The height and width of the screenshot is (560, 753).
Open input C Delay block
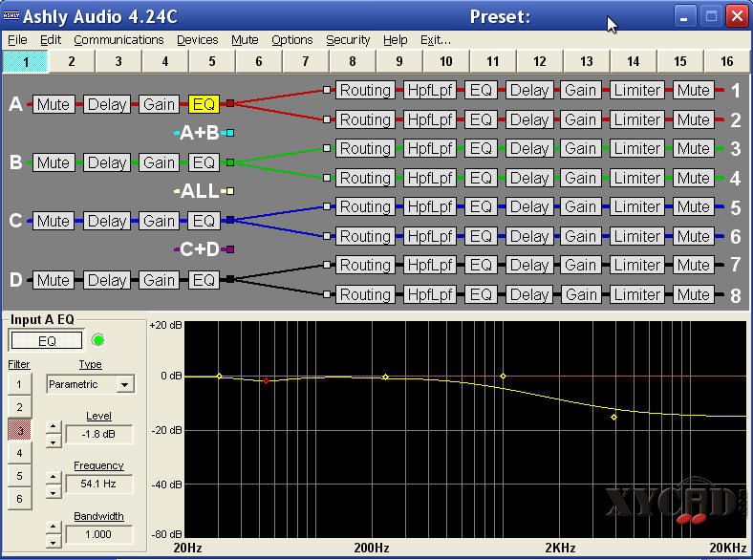click(107, 221)
